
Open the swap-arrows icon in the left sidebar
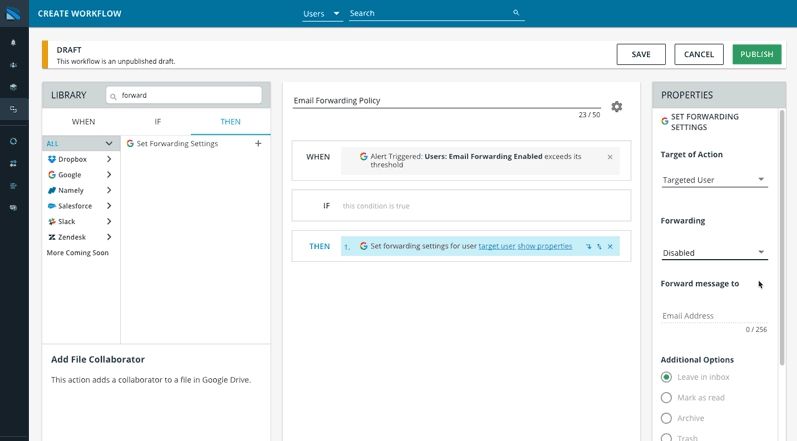click(x=13, y=164)
